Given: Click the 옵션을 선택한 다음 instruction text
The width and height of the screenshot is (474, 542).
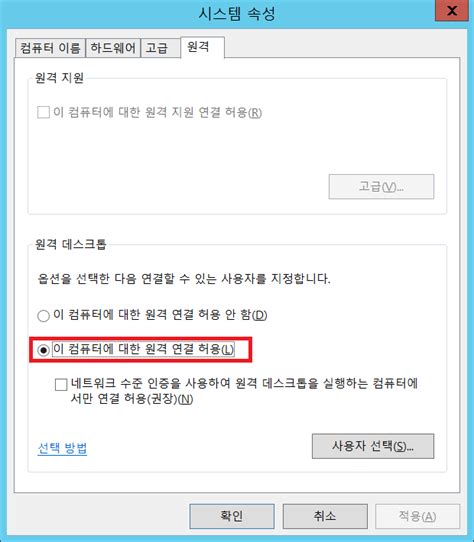Looking at the screenshot, I should (x=183, y=278).
